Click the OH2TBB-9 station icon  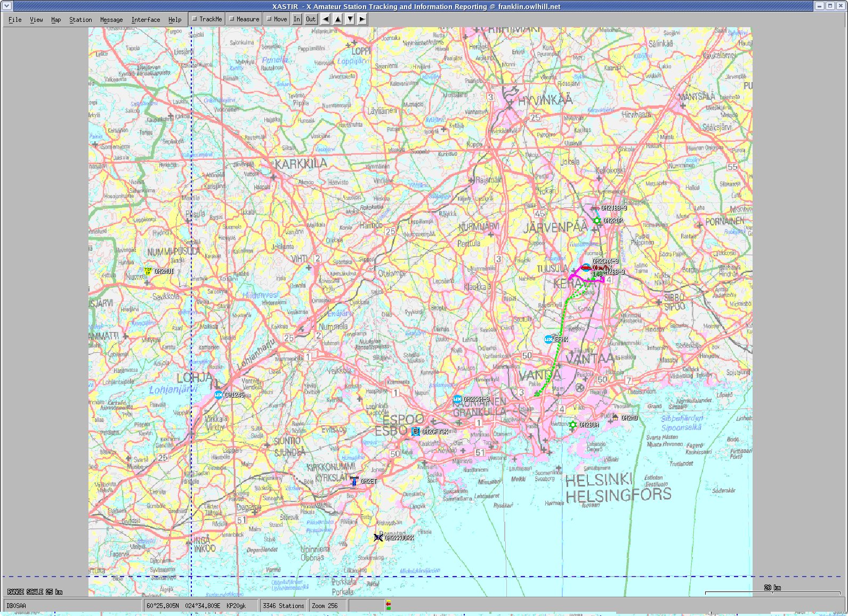595,208
